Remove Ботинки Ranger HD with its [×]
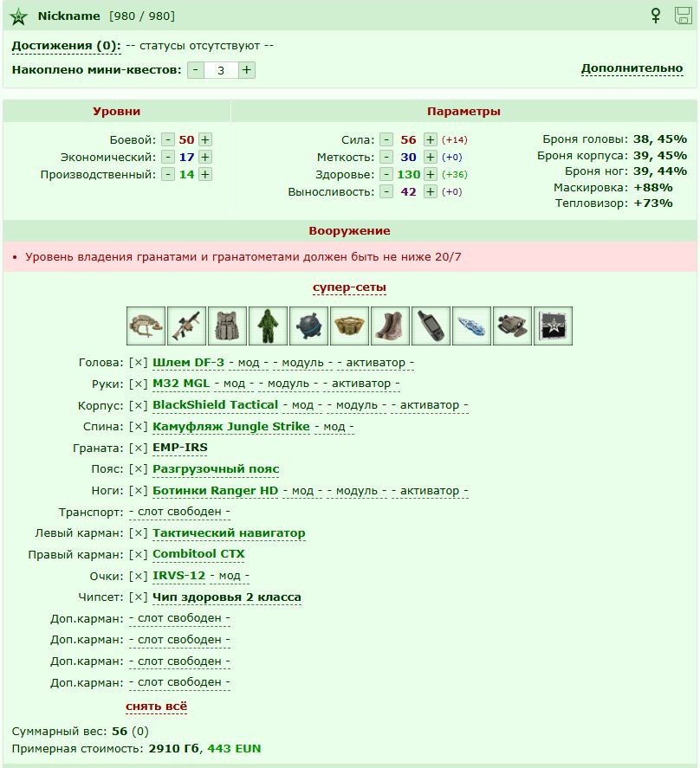Viewport: 700px width, 768px height. click(x=139, y=491)
